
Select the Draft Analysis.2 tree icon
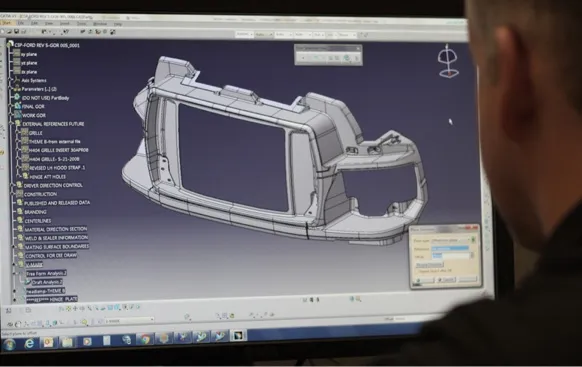click(x=28, y=282)
